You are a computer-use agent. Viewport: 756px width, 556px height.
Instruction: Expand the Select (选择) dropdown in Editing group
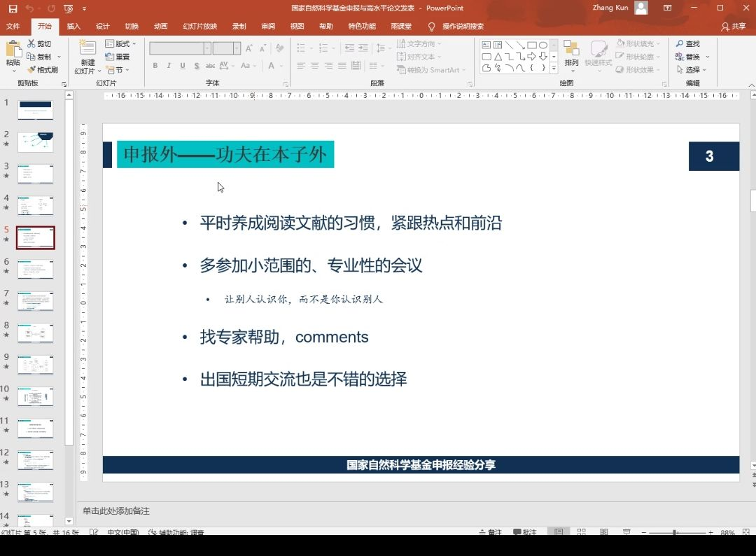tap(692, 70)
